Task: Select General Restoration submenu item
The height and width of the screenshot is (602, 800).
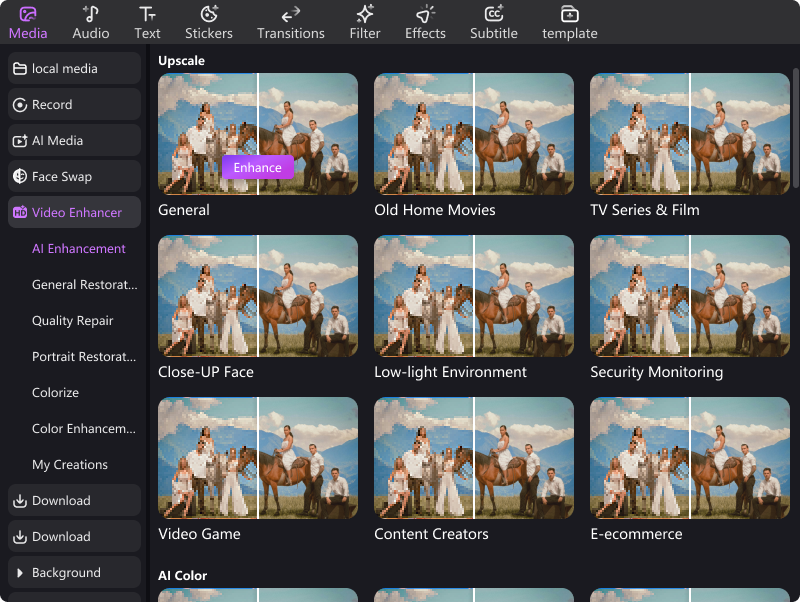Action: point(85,285)
